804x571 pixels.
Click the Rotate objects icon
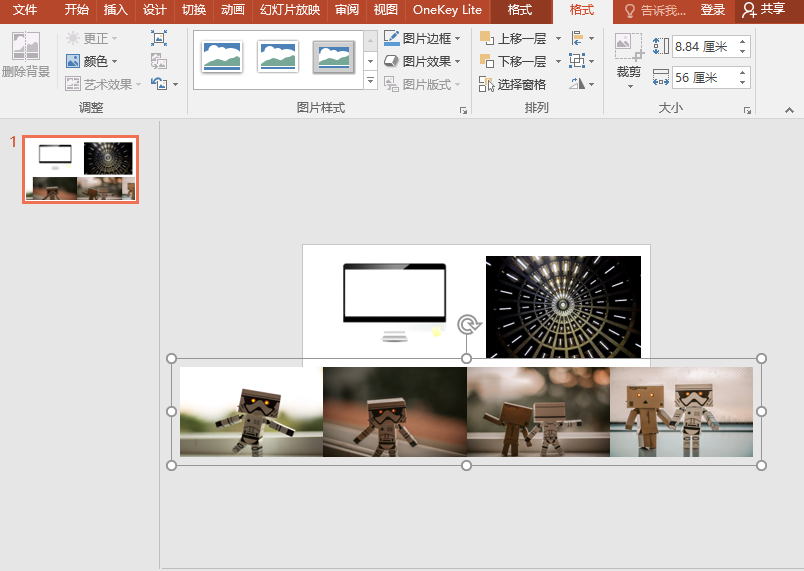(578, 84)
